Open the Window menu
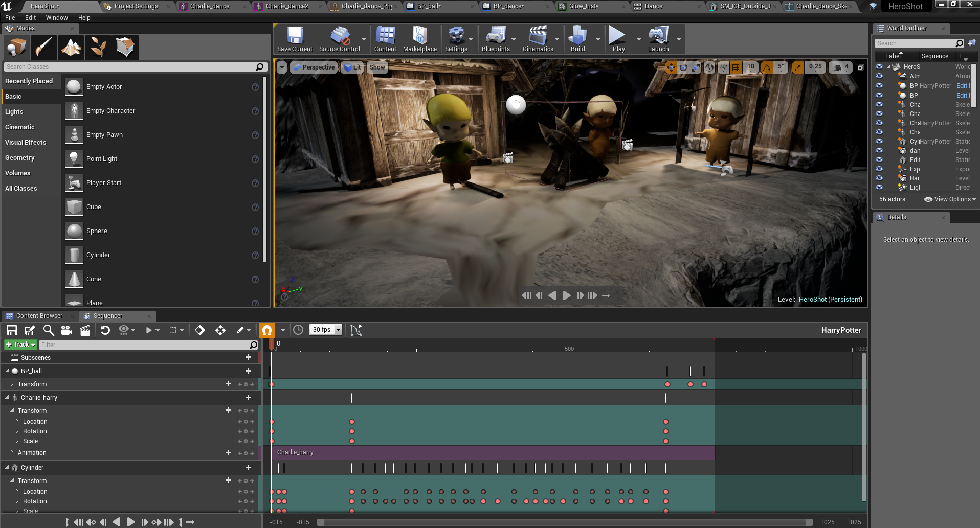Screen dimensions: 980x528 coord(56,17)
